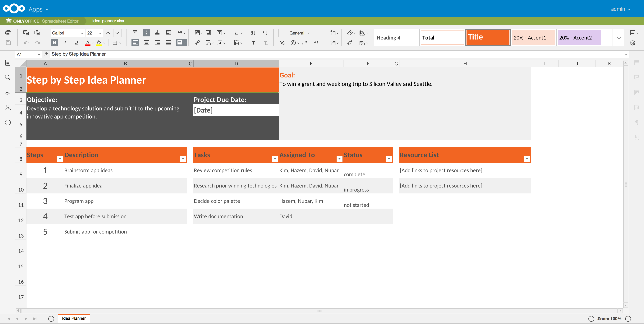Open the comments panel in left sidebar
The height and width of the screenshot is (324, 644).
(x=8, y=92)
